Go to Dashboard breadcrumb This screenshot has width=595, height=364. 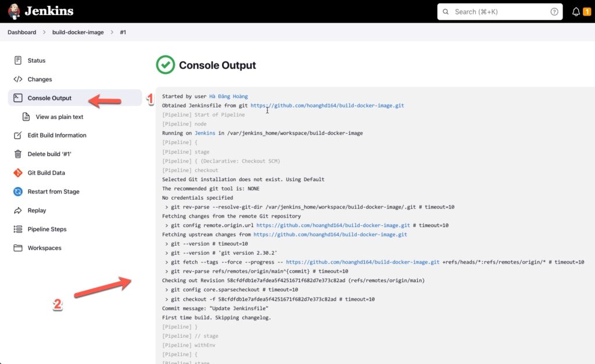[x=21, y=33]
